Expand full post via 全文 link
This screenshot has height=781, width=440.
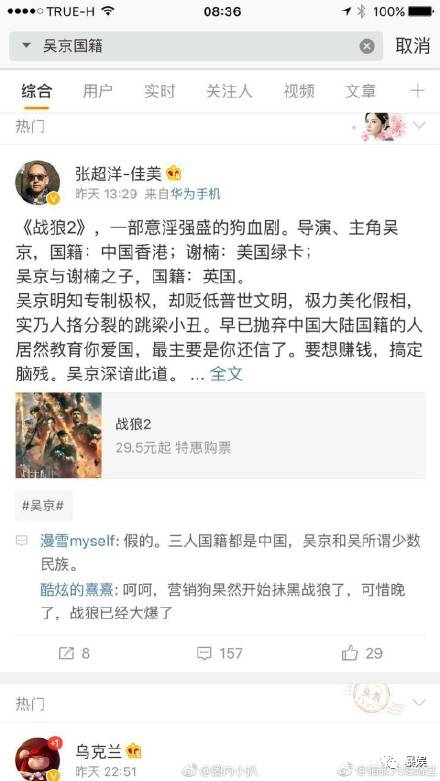pos(226,374)
